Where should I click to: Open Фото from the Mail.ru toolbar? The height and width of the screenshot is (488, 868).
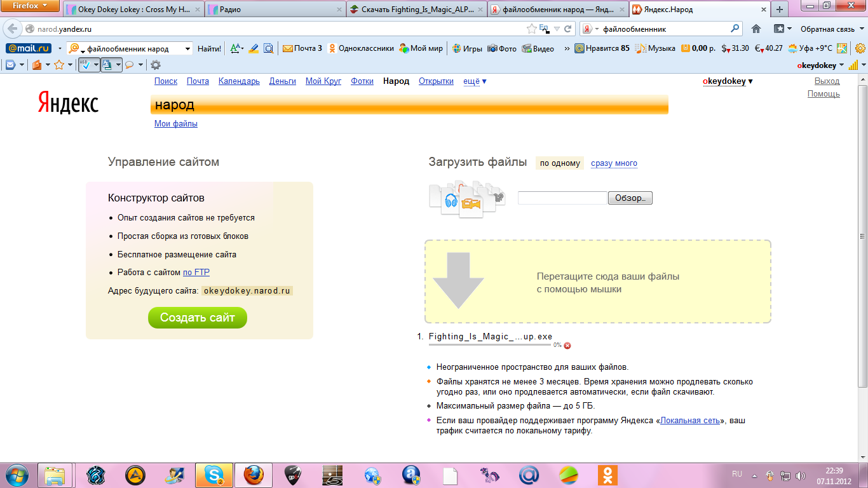[502, 48]
